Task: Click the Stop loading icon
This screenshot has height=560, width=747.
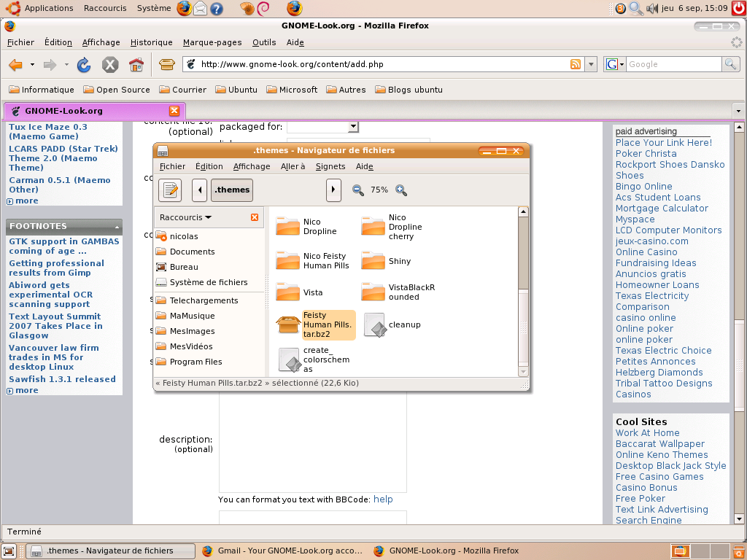Action: 110,64
